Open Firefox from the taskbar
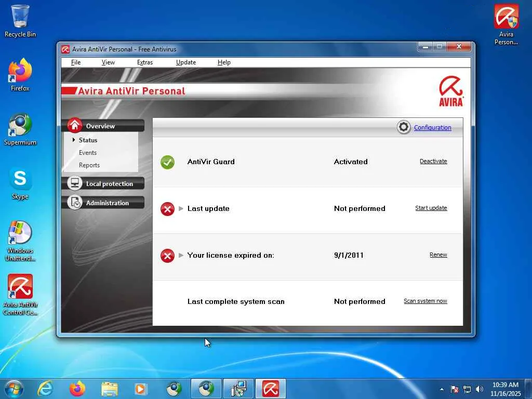 [77, 389]
